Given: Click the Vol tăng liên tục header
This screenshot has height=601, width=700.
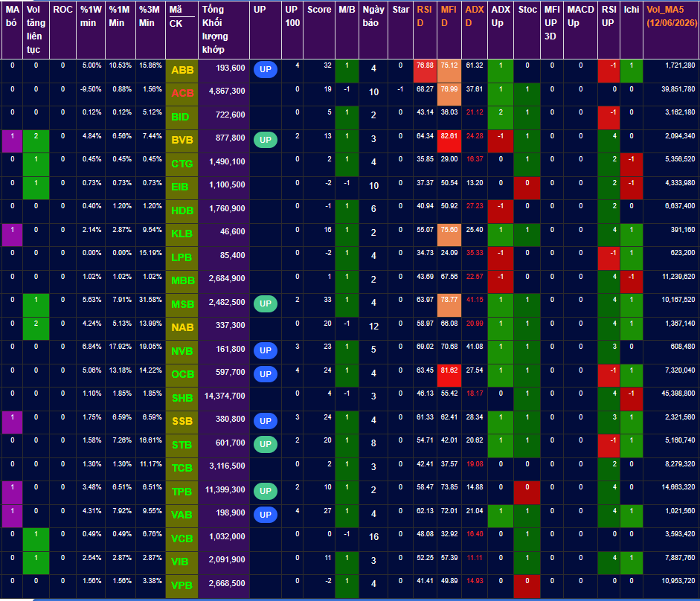Looking at the screenshot, I should coord(36,30).
